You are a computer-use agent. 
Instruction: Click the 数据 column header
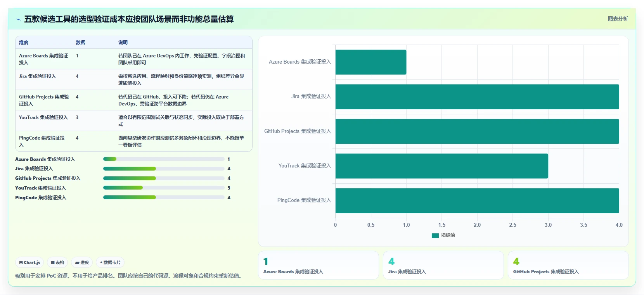coord(80,43)
